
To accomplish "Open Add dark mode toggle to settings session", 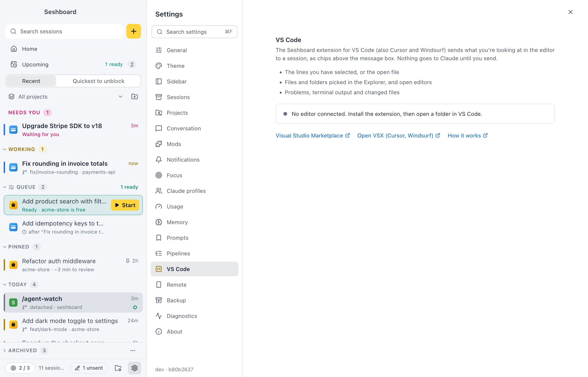I will coord(73,325).
